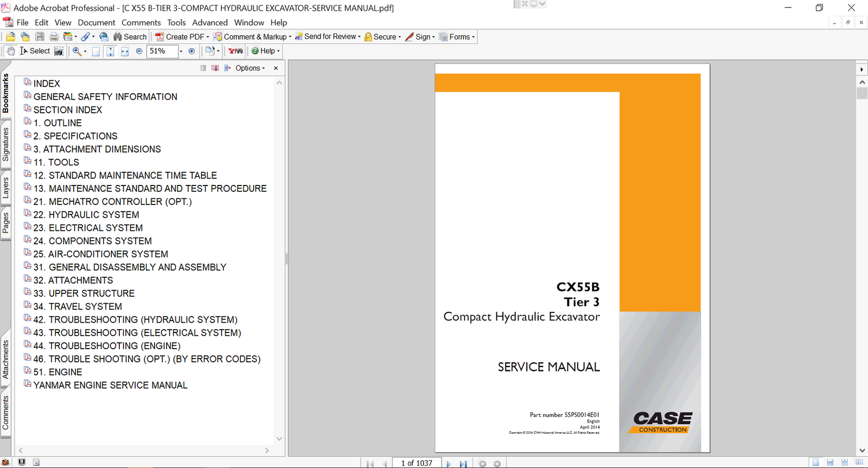Jump to YANMAR ENGINE SERVICE MANUAL bookmark
Viewport: 868px width, 468px height.
pos(110,385)
